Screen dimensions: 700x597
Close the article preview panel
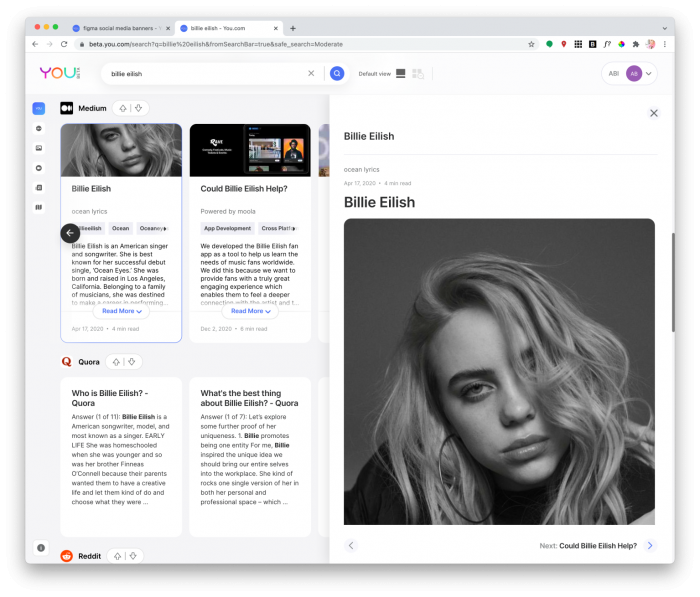click(654, 113)
